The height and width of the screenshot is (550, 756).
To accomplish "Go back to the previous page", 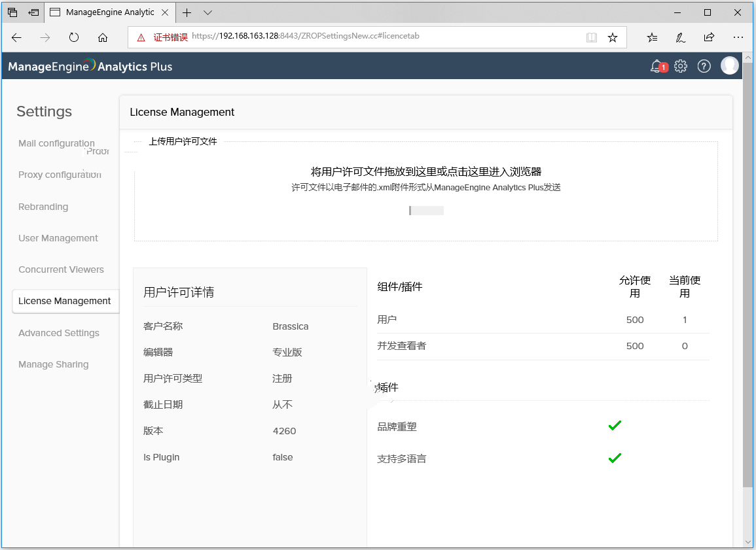I will pyautogui.click(x=16, y=37).
